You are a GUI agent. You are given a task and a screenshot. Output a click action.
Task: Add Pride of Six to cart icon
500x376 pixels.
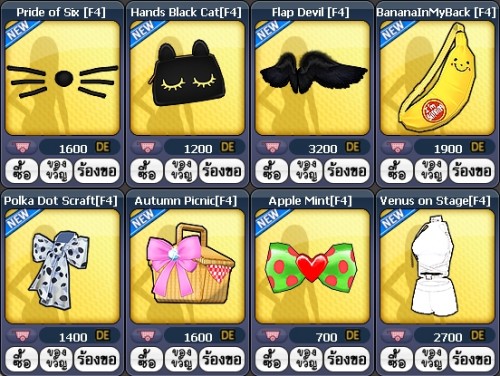point(22,147)
